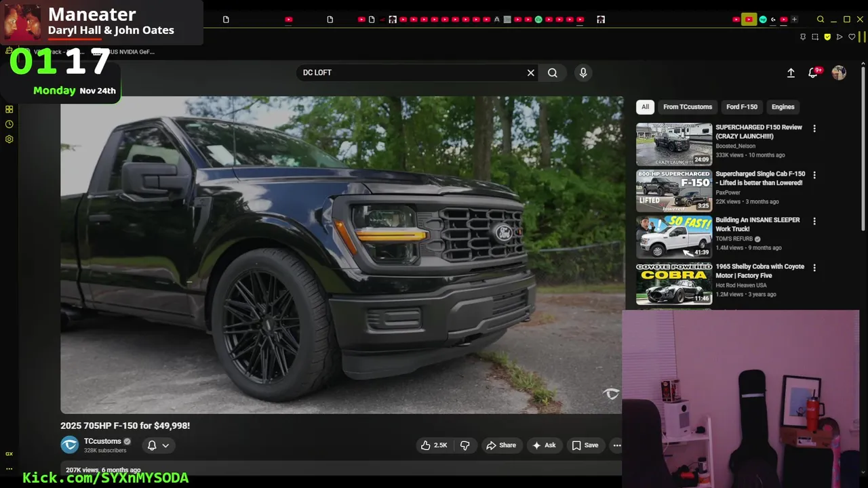Image resolution: width=868 pixels, height=488 pixels.
Task: Open the YouTube account avatar menu
Action: [x=839, y=73]
